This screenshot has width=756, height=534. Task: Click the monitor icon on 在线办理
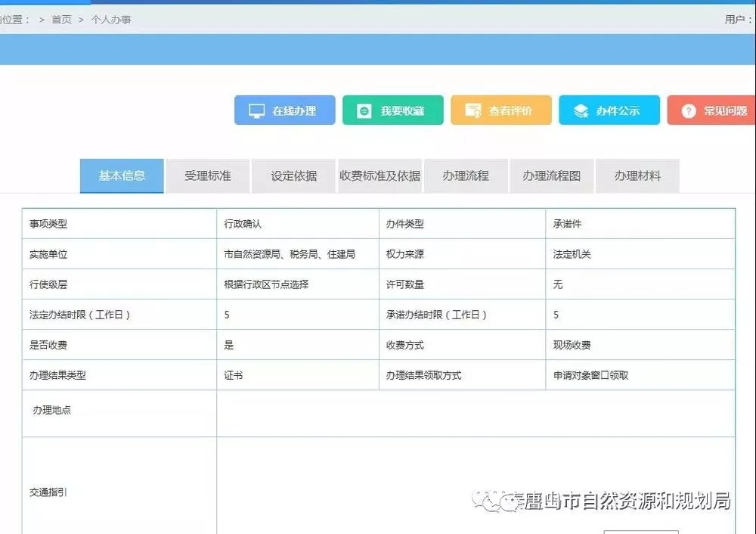tap(256, 110)
